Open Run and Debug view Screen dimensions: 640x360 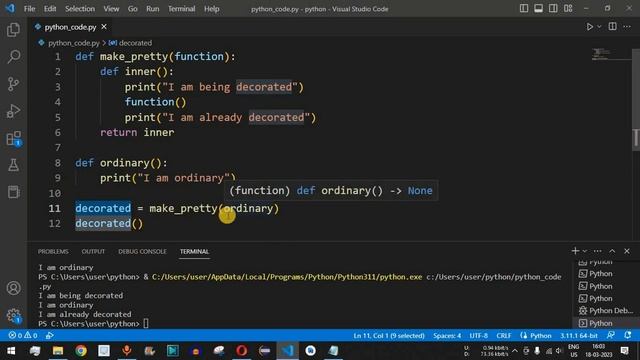click(13, 111)
